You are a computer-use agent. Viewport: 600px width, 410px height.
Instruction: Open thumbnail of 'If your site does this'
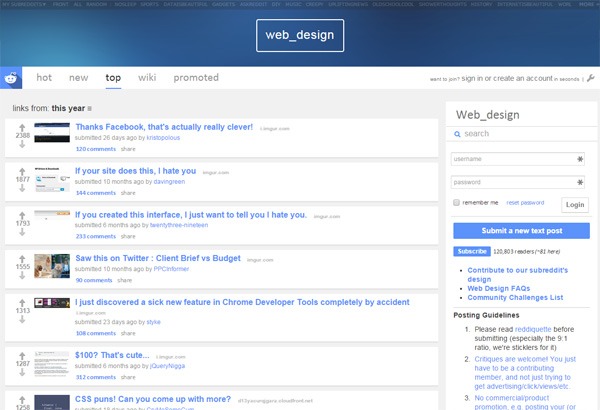(x=52, y=179)
